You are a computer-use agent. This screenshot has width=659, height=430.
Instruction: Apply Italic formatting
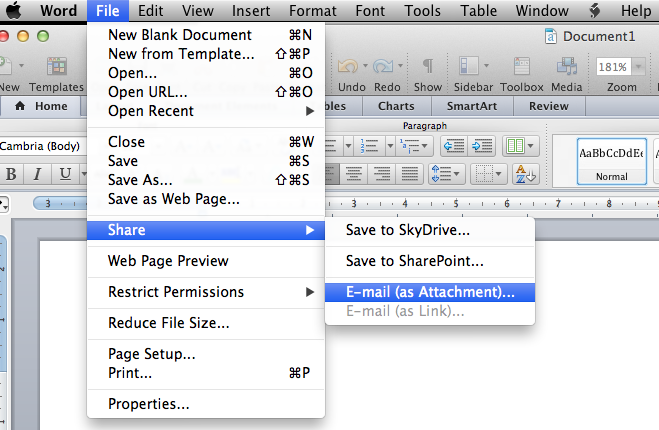[37, 174]
